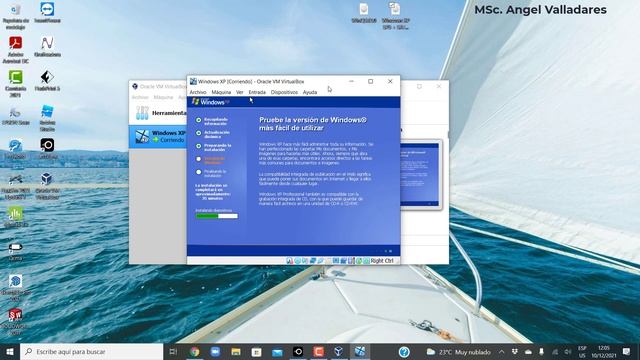Click the recording status icon in VM bar

click(344, 261)
